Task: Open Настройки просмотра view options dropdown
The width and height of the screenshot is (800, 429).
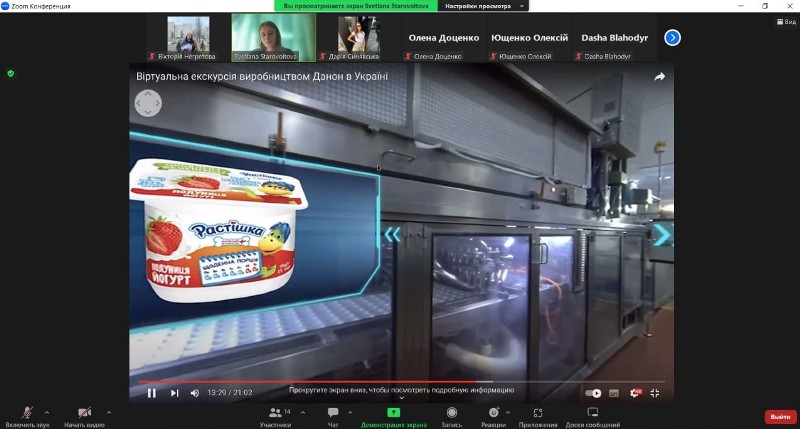Action: click(484, 6)
